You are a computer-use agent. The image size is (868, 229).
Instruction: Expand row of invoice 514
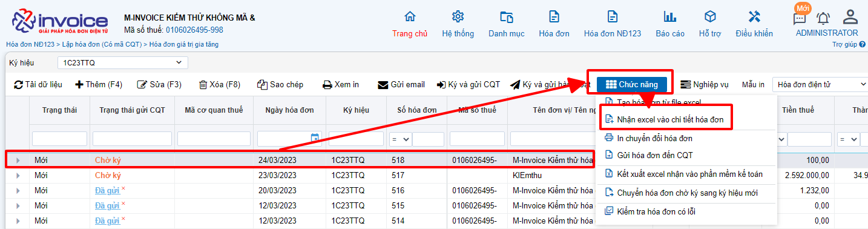18,221
